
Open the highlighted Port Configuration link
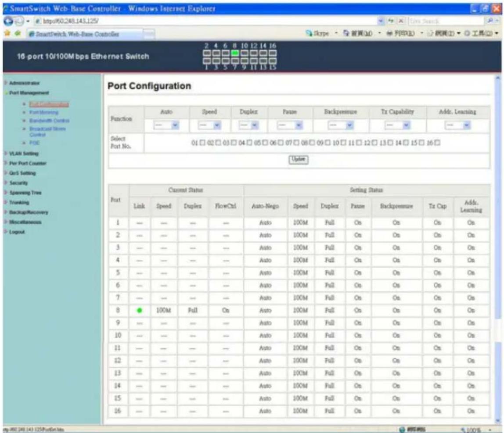coord(49,104)
